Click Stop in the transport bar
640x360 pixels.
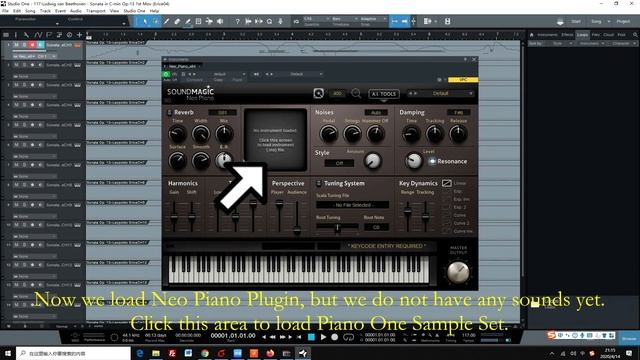[311, 337]
